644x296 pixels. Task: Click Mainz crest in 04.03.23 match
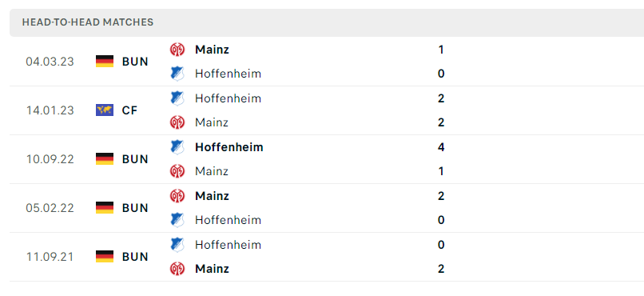(177, 50)
